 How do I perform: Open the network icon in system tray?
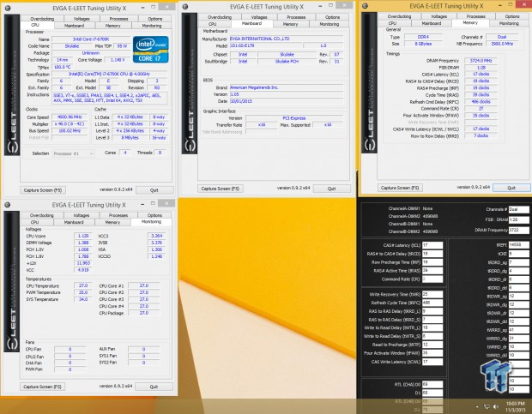487,406
